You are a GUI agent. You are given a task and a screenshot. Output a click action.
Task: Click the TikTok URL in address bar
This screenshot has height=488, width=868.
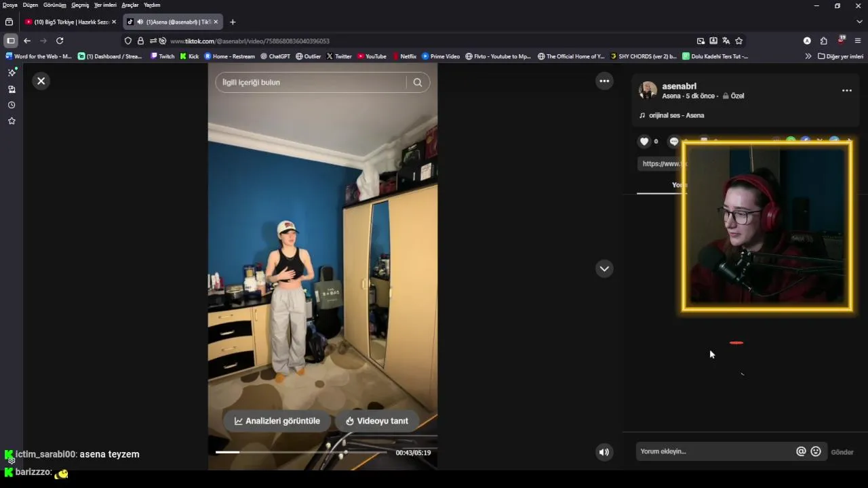(250, 41)
